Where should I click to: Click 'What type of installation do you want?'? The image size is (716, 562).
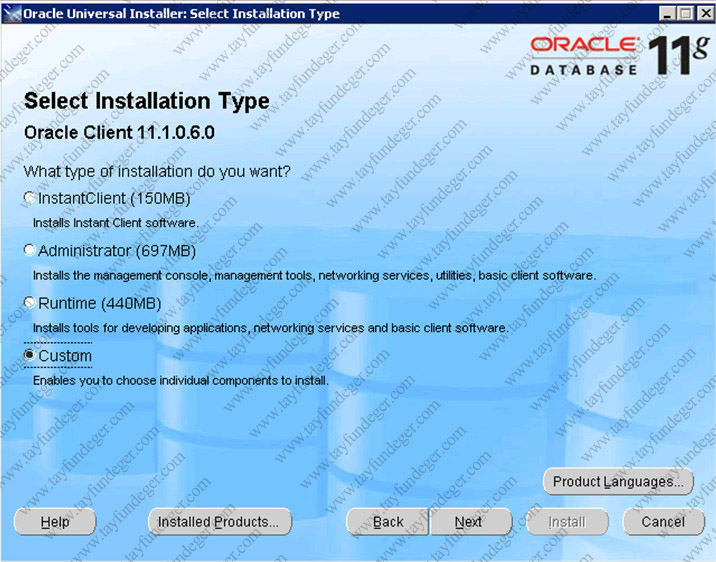click(x=157, y=172)
